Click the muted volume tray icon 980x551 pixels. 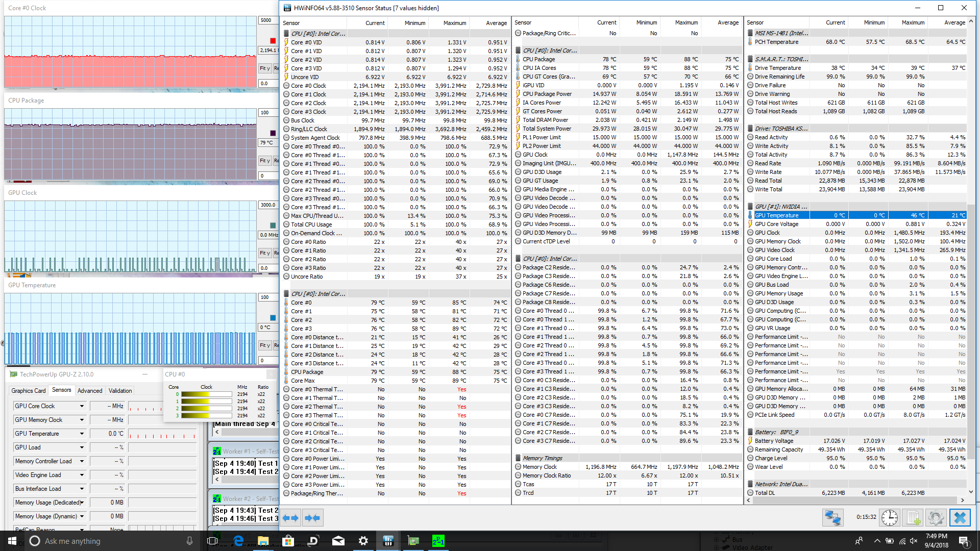pyautogui.click(x=914, y=541)
